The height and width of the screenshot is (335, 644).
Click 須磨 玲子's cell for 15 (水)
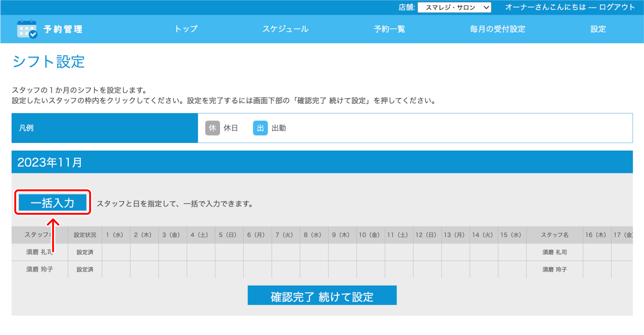pos(512,270)
